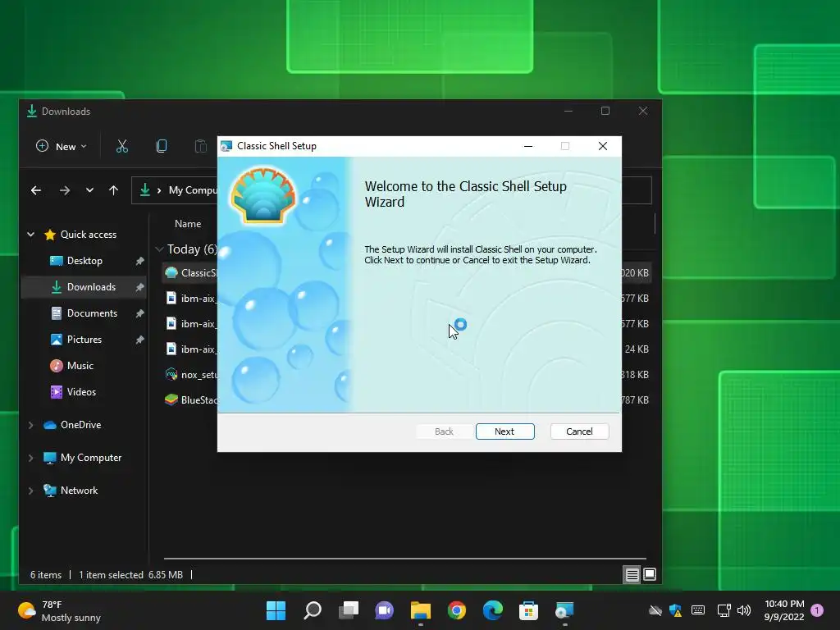The image size is (840, 630).
Task: Select the first ibm-aix file
Action: 190,299
